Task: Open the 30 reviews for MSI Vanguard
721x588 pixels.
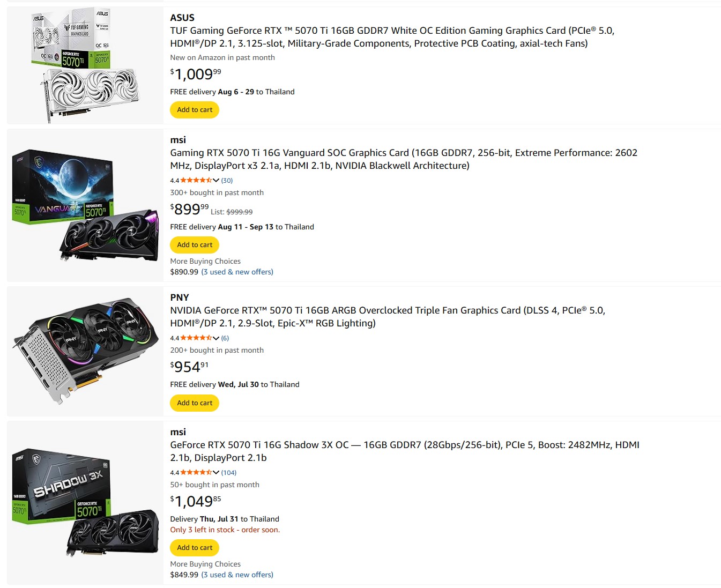Action: click(227, 181)
